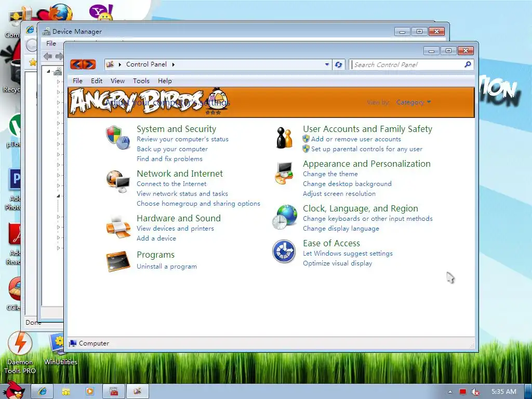The width and height of the screenshot is (532, 399).
Task: Open Yahoo Messenger desktop icon
Action: (x=101, y=12)
